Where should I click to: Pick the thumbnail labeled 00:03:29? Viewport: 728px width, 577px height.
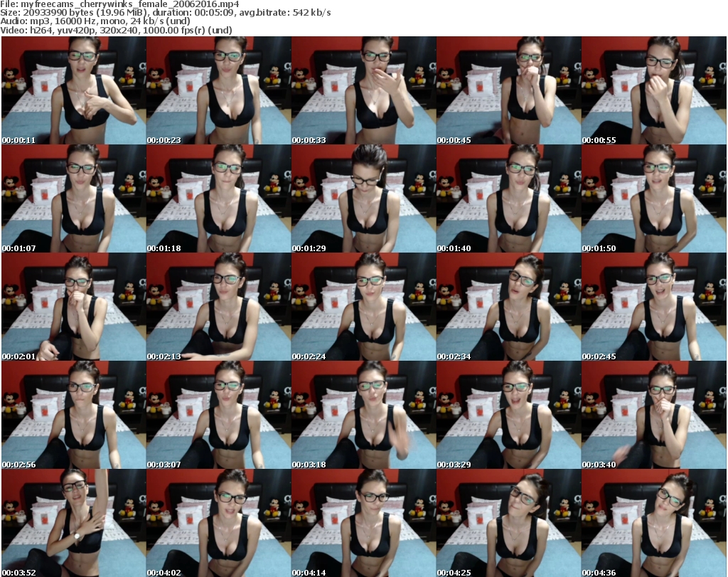tap(508, 415)
